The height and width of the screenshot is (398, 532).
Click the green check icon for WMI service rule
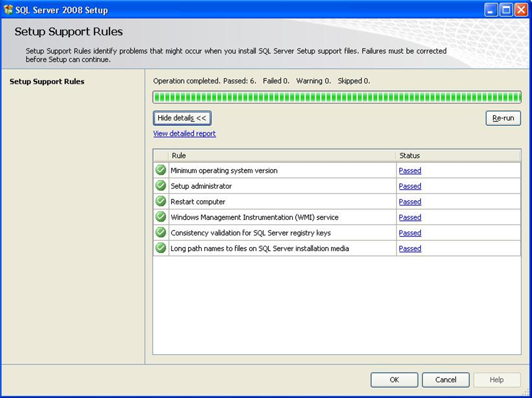(161, 217)
